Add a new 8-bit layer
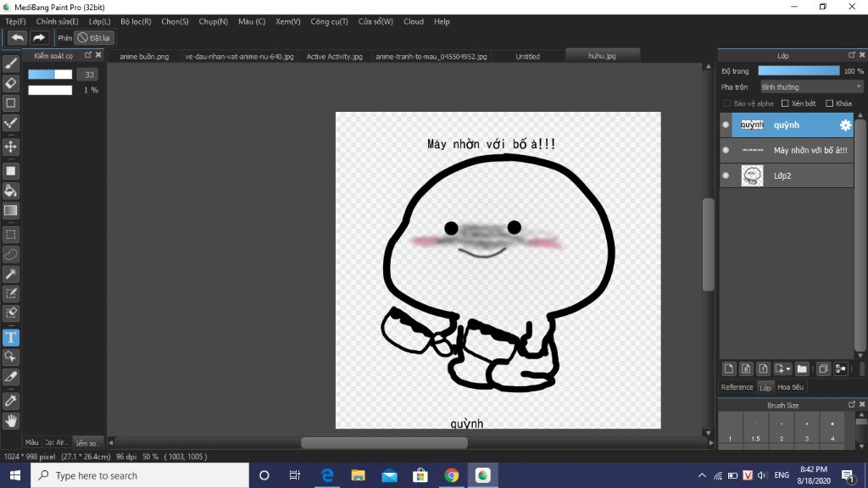 (x=746, y=369)
